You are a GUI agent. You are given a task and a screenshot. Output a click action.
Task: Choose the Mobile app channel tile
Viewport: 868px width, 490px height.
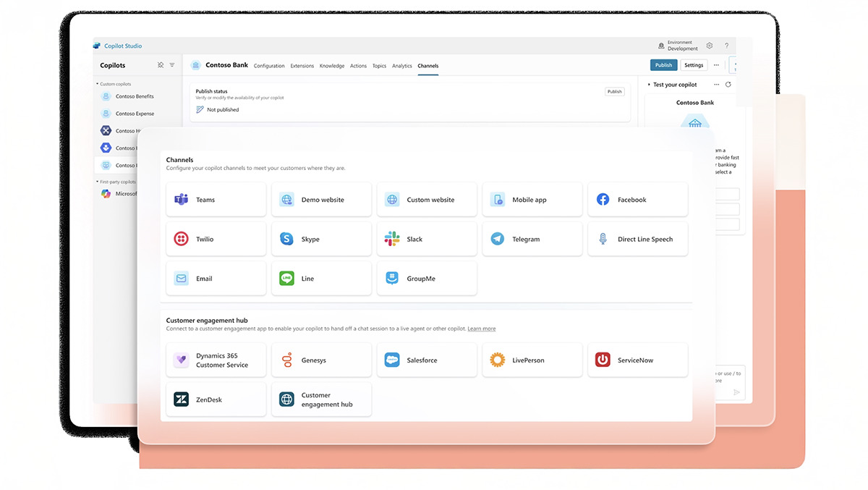[x=533, y=200]
